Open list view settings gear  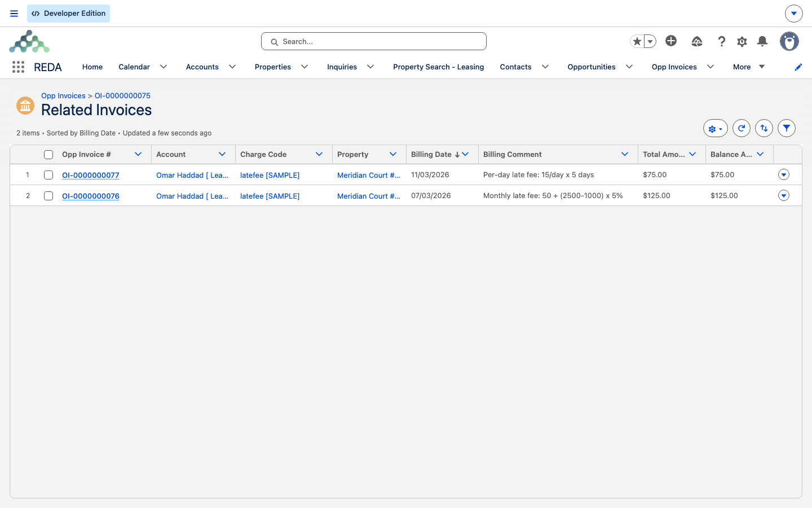(715, 129)
